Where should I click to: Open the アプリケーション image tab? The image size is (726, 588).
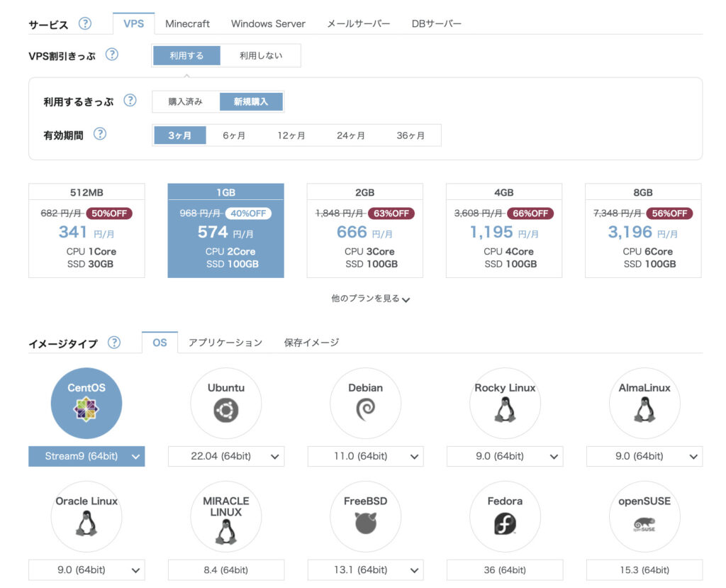225,343
